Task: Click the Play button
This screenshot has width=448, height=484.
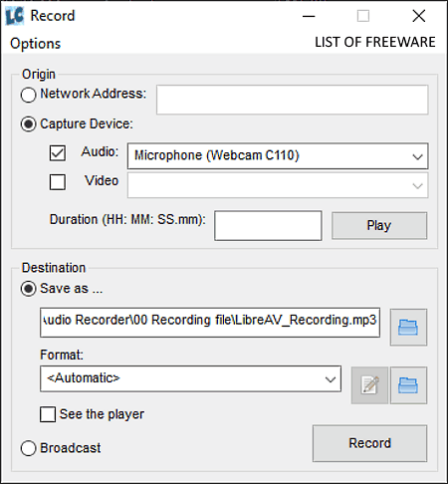Action: click(x=379, y=225)
